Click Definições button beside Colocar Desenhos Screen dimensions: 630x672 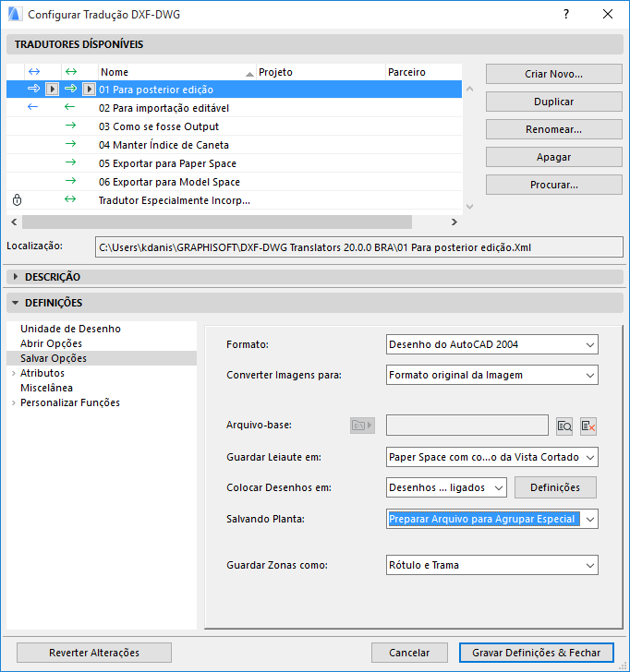555,487
